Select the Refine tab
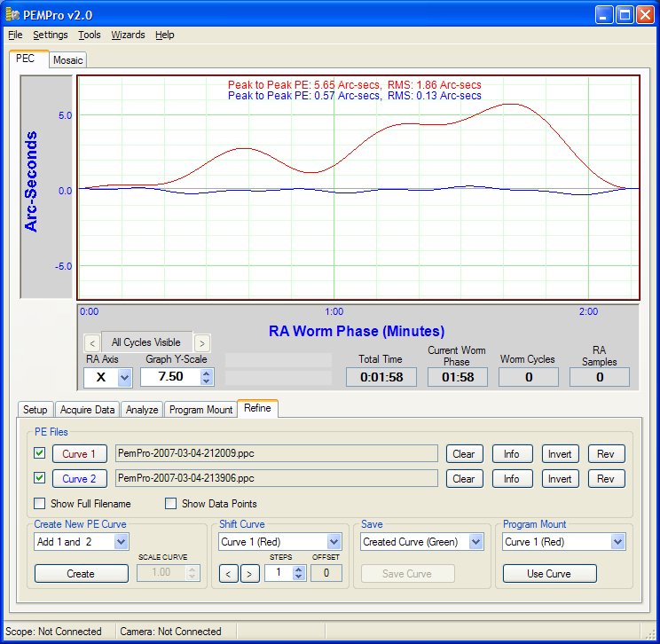 point(257,408)
